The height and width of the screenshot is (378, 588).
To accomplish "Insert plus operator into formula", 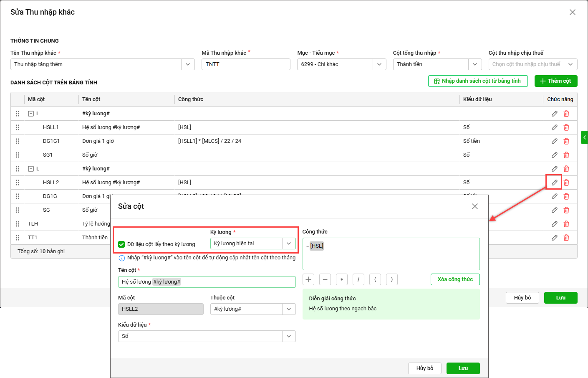I will click(x=308, y=279).
